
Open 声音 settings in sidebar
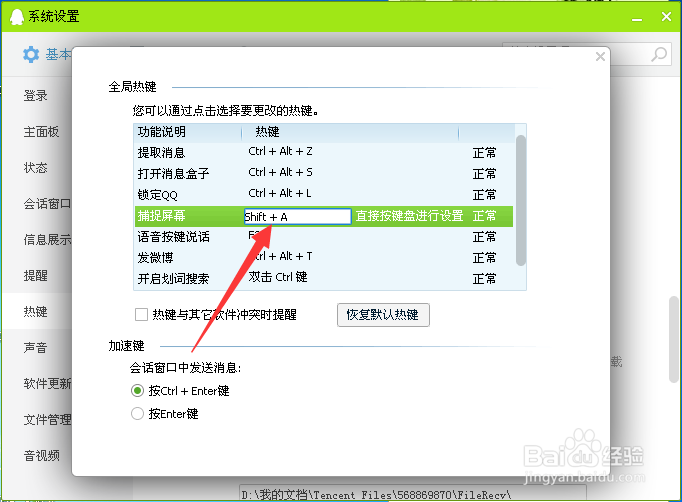36,348
